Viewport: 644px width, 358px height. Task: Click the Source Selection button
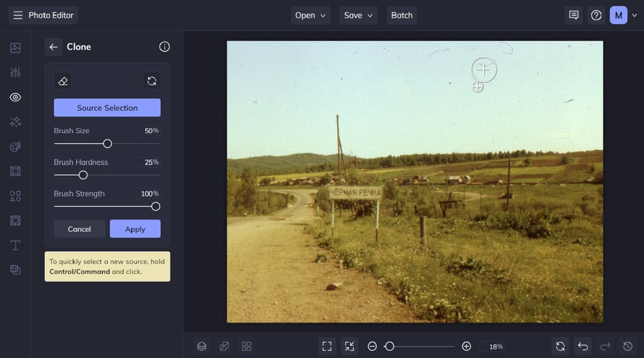pos(107,108)
